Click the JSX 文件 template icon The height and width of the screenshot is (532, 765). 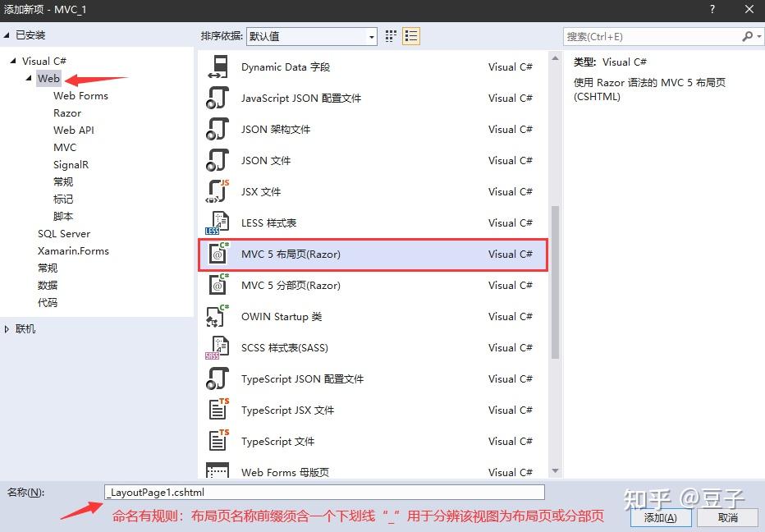coord(218,191)
